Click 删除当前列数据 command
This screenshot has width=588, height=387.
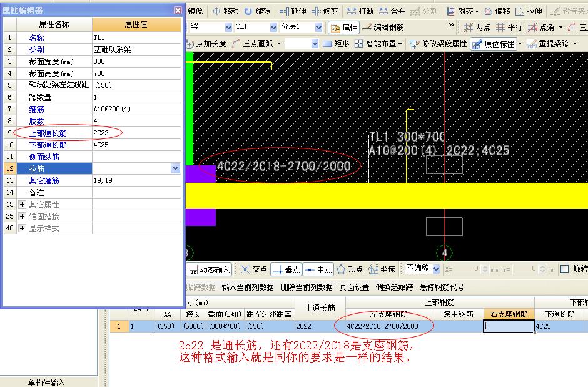(307, 287)
